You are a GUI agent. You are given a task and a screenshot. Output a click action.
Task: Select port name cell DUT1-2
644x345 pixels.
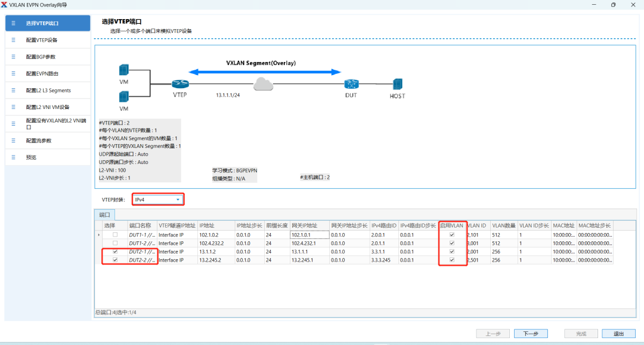pos(143,243)
